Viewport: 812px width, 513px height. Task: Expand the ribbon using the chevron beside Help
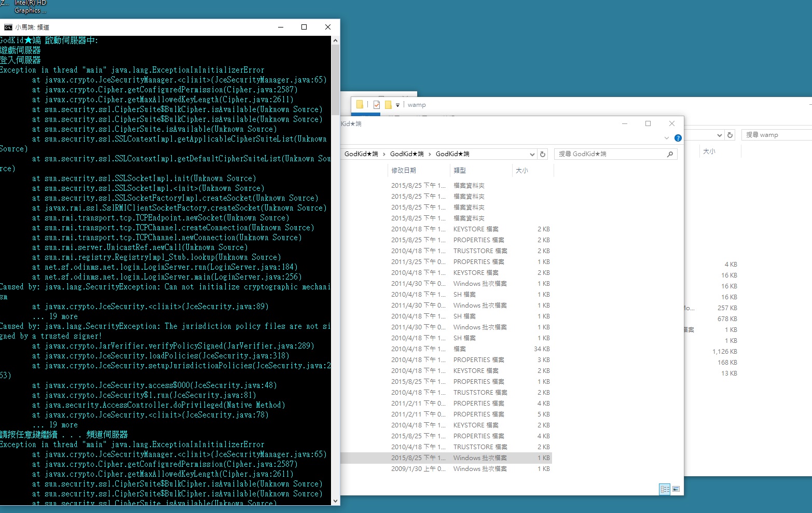667,138
